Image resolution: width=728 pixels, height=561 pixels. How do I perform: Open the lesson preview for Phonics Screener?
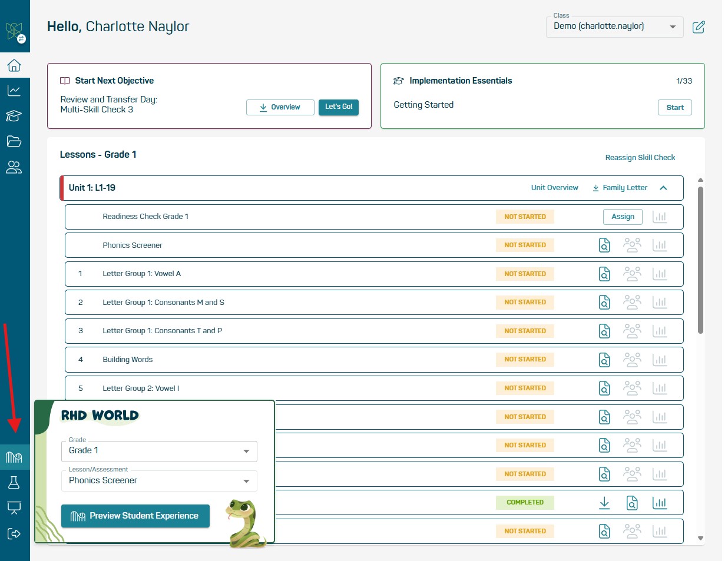[604, 245]
